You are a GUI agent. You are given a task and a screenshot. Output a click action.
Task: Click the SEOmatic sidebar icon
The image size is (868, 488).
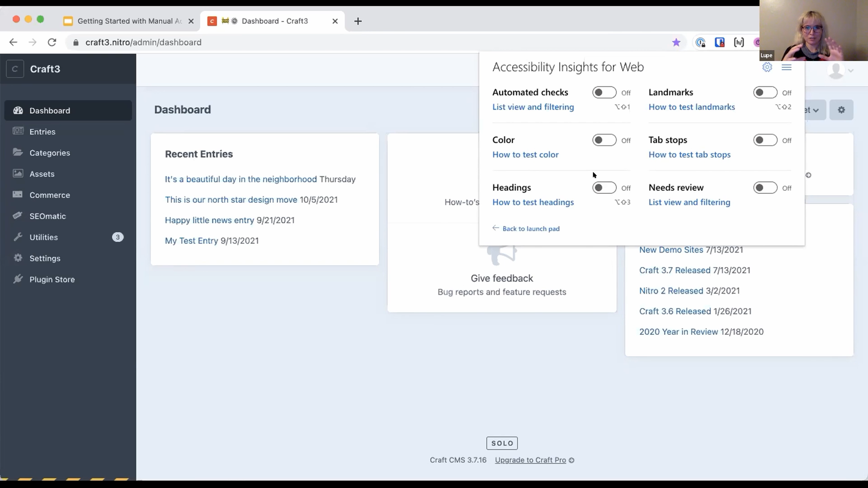(18, 216)
